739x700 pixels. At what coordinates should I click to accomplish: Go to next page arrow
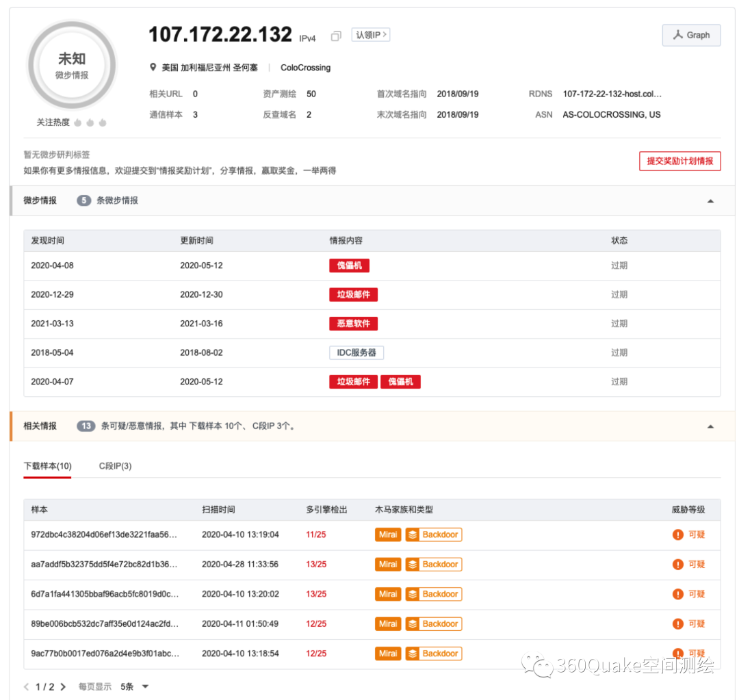[63, 686]
